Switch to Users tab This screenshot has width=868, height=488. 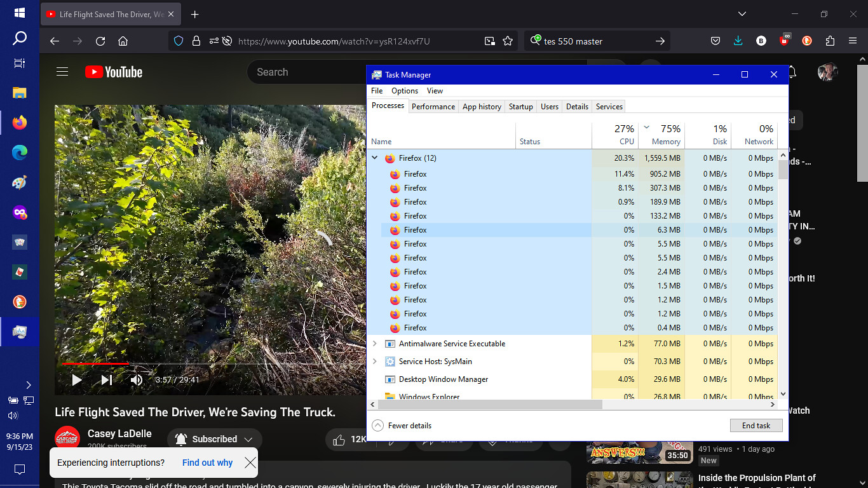click(550, 107)
